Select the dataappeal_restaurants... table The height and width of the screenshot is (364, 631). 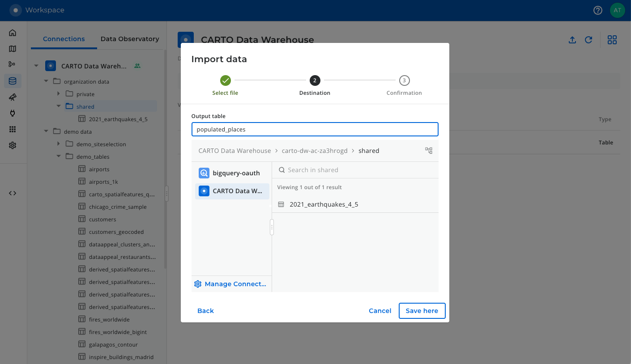coord(122,257)
